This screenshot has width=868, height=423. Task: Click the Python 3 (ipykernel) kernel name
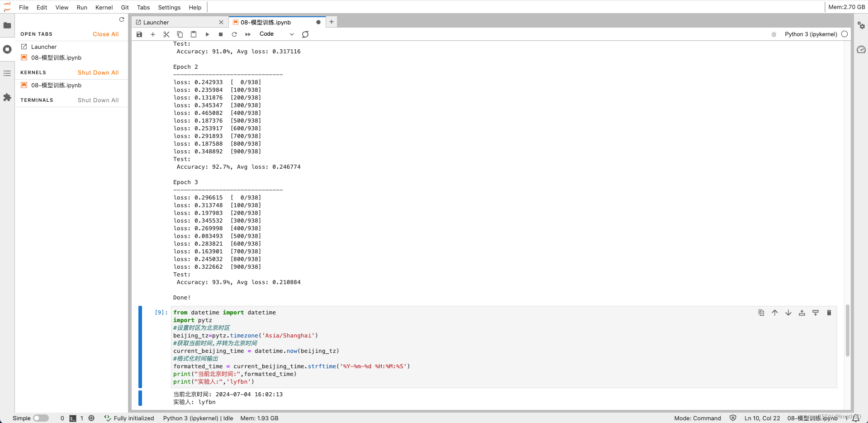[811, 34]
